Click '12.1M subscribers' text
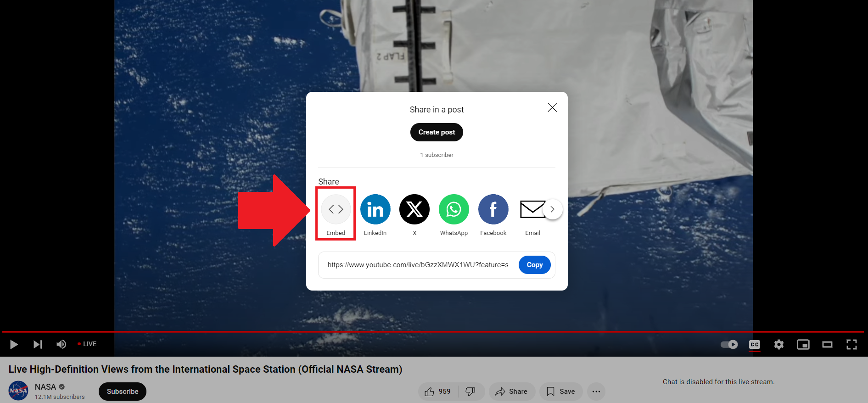This screenshot has width=868, height=403. [x=60, y=397]
